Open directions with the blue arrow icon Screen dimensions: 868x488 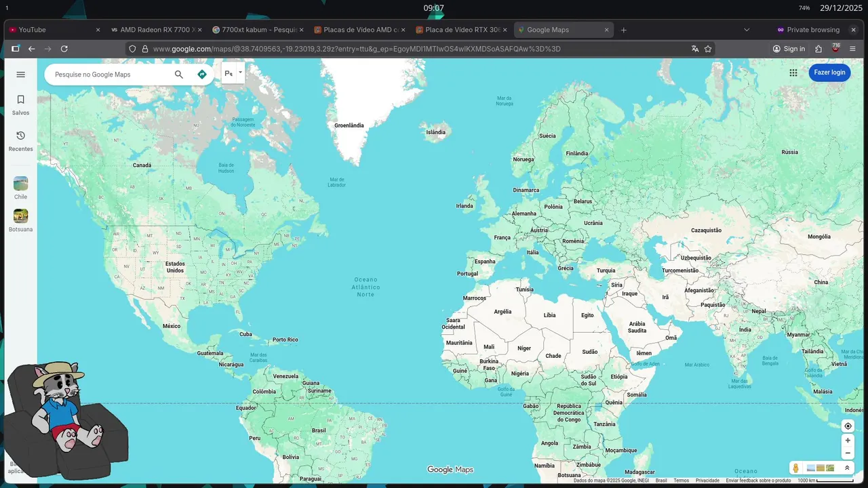[201, 75]
